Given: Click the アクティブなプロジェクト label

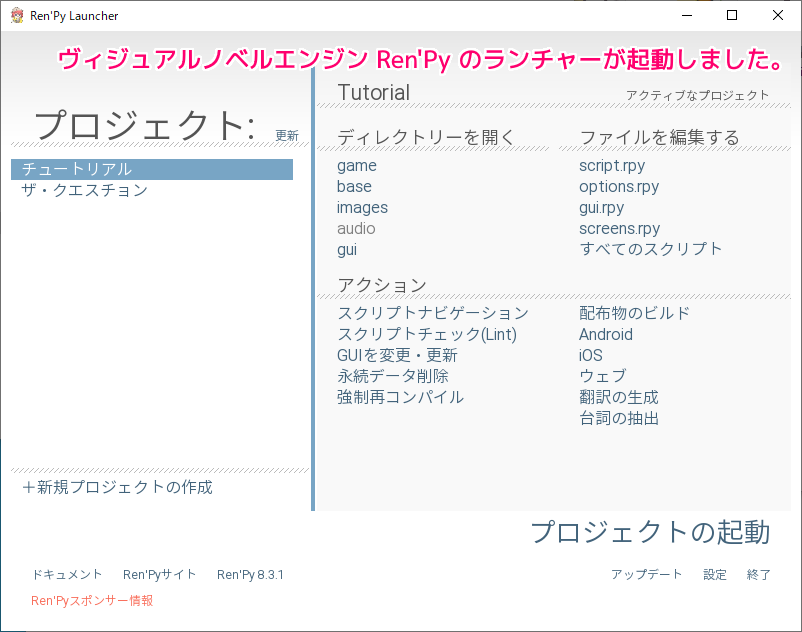Looking at the screenshot, I should point(697,95).
